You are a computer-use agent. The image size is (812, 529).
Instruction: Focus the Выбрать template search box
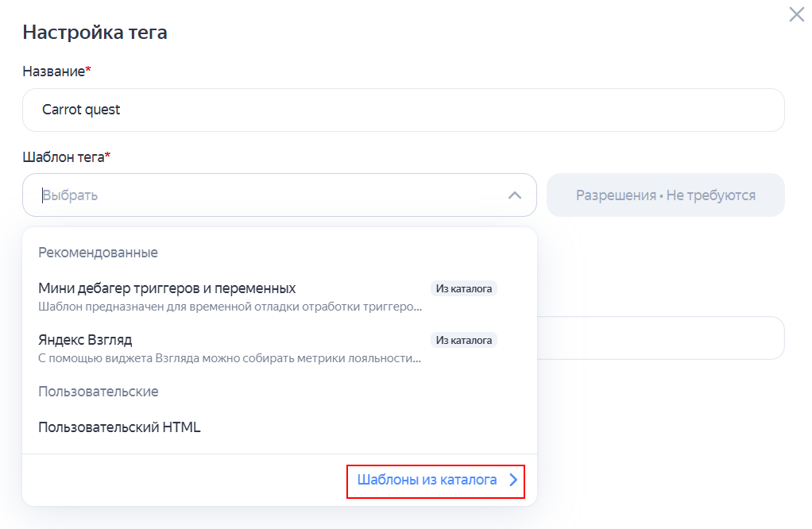(x=262, y=195)
